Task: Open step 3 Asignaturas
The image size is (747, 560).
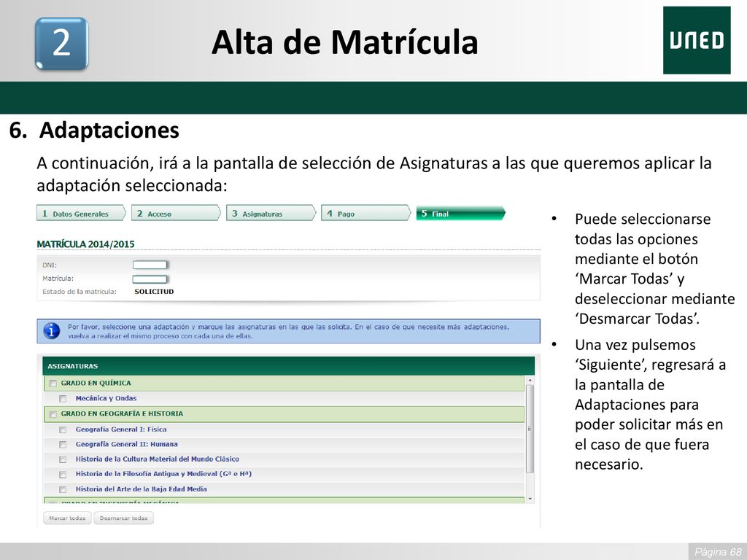Action: pos(271,214)
